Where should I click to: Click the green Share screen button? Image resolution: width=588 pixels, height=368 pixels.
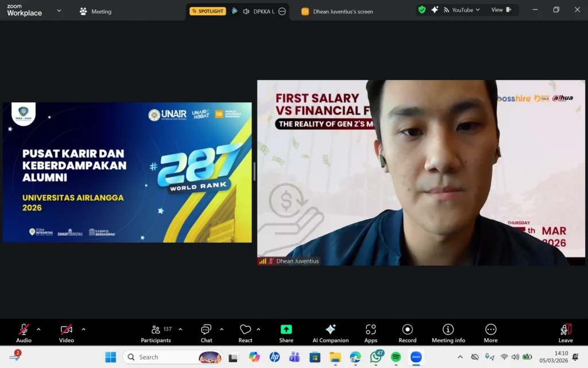[x=286, y=333]
